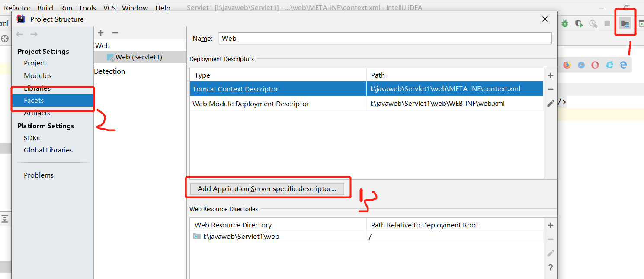The height and width of the screenshot is (279, 644).
Task: Select SDKs under Platform Settings
Action: coord(32,138)
